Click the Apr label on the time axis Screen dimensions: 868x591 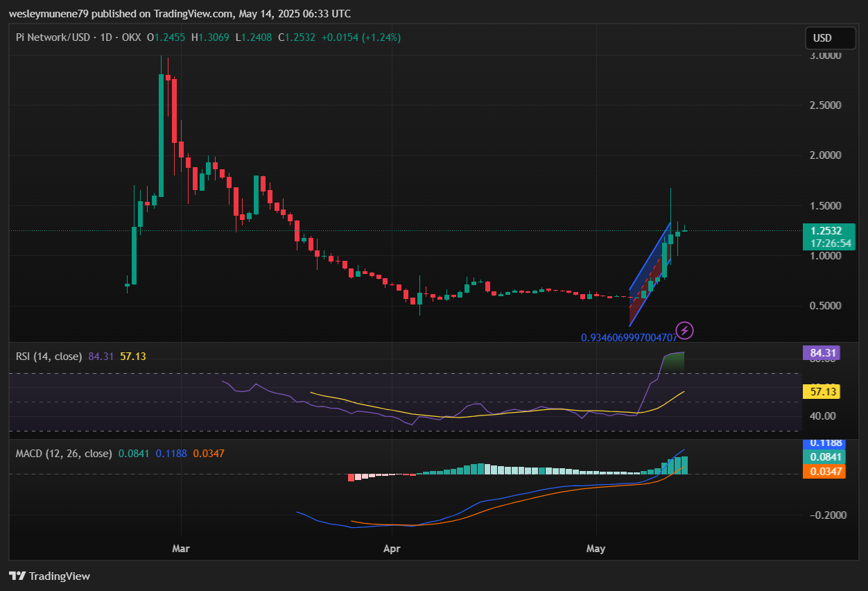[x=392, y=549]
